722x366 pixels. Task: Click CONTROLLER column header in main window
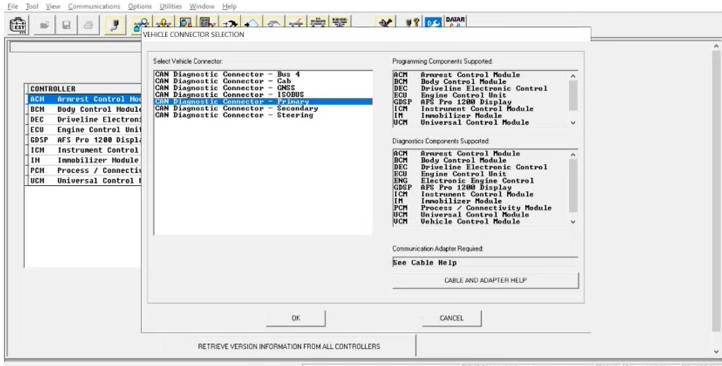coord(84,89)
